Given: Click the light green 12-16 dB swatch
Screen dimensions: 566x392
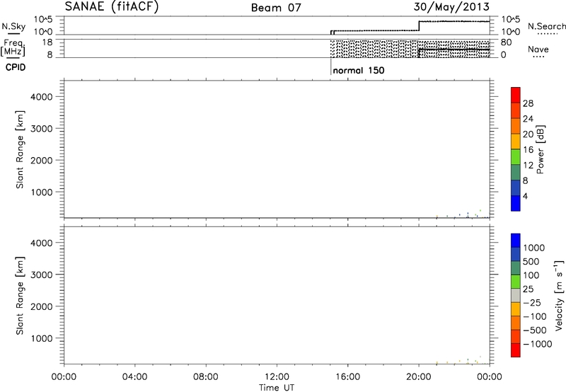Looking at the screenshot, I should pos(516,157).
